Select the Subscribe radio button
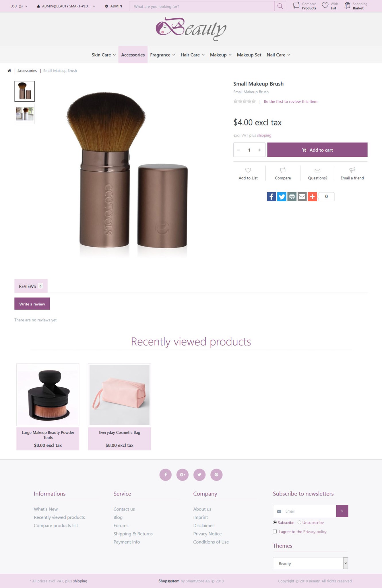 tap(275, 523)
